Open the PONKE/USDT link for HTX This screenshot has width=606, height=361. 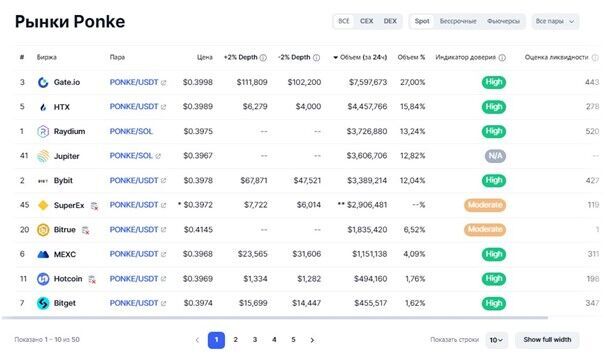134,107
